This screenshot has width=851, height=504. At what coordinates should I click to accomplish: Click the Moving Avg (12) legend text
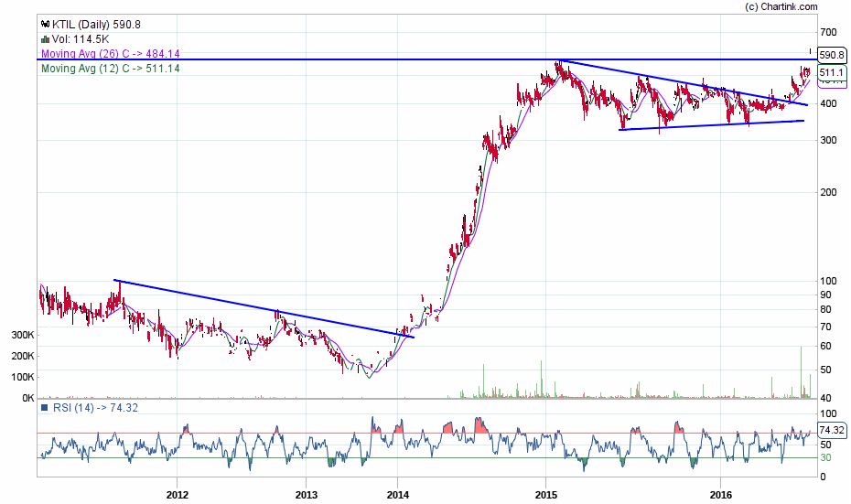110,69
